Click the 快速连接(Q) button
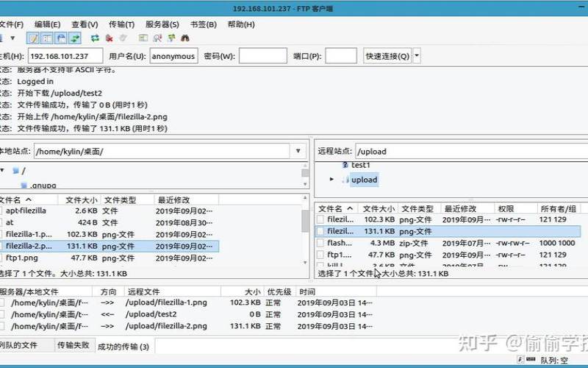 pos(387,56)
